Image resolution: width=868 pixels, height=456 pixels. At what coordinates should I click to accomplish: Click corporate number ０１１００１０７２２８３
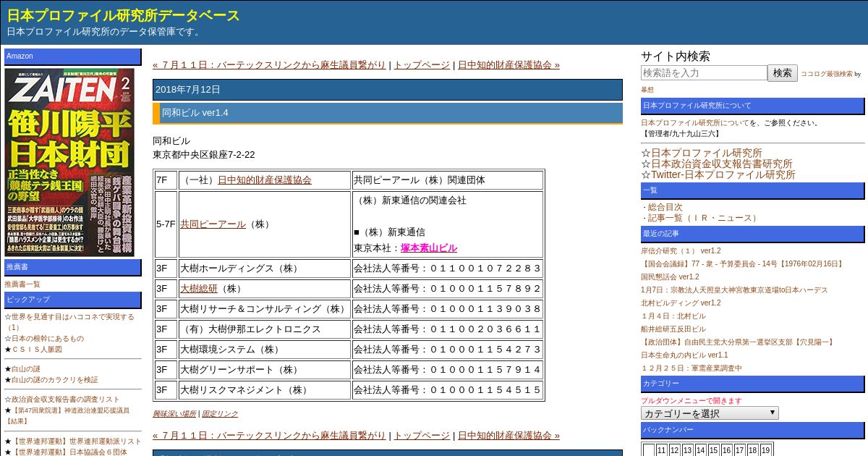pos(485,269)
